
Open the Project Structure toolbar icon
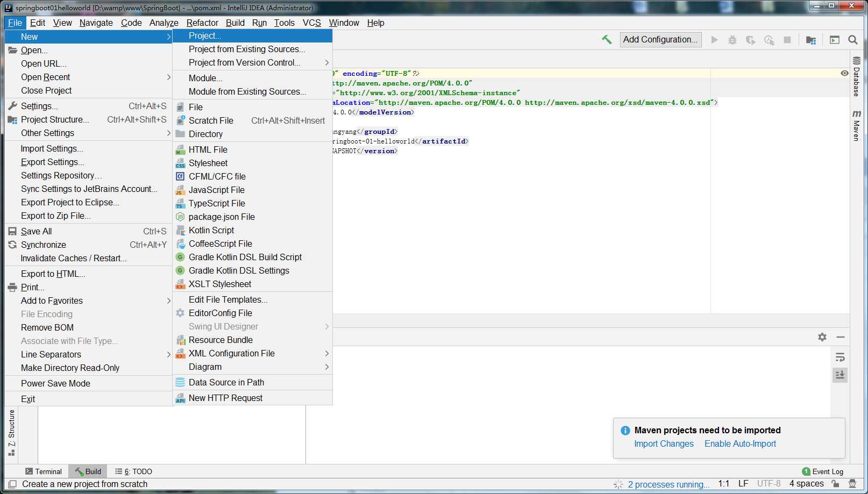click(x=811, y=40)
